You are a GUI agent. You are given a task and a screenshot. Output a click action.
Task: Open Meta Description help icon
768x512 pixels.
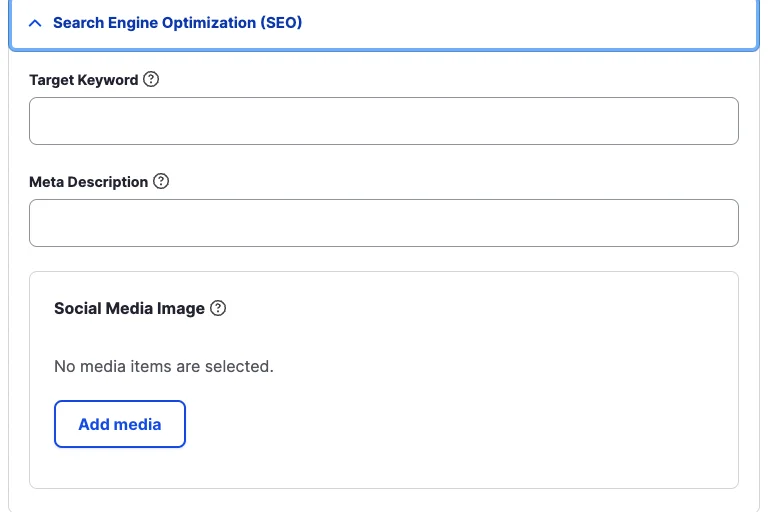click(161, 181)
